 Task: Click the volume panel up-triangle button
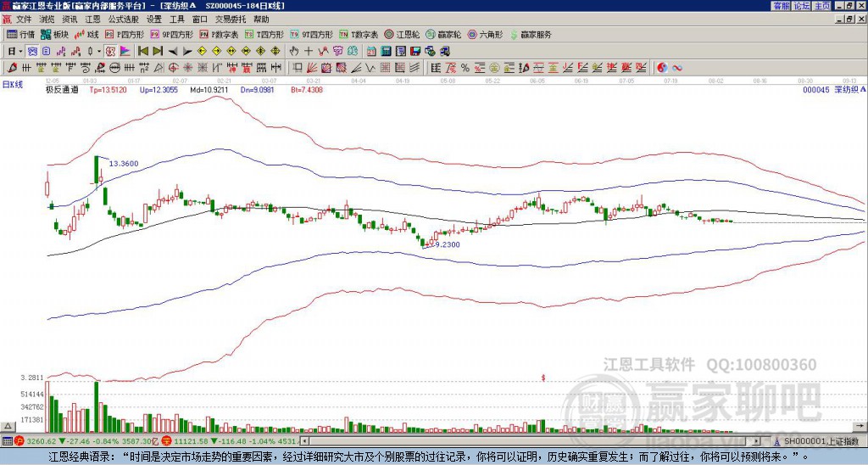pyautogui.click(x=8, y=426)
